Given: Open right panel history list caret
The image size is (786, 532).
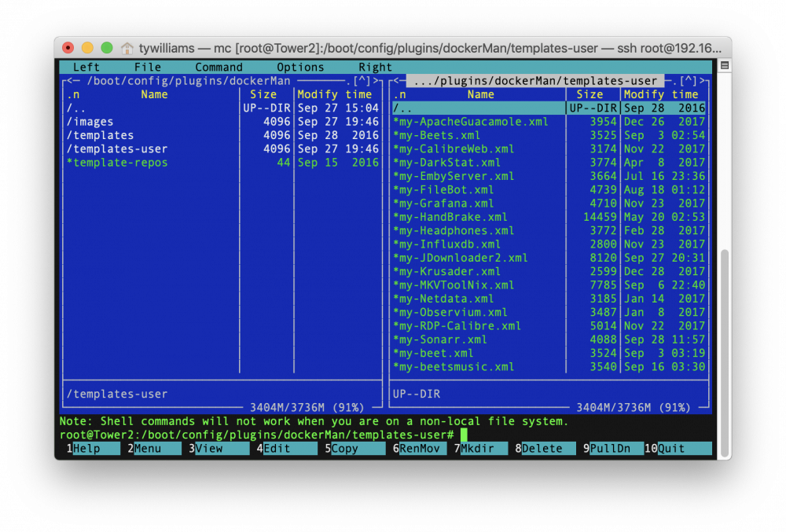Looking at the screenshot, I should pyautogui.click(x=689, y=81).
